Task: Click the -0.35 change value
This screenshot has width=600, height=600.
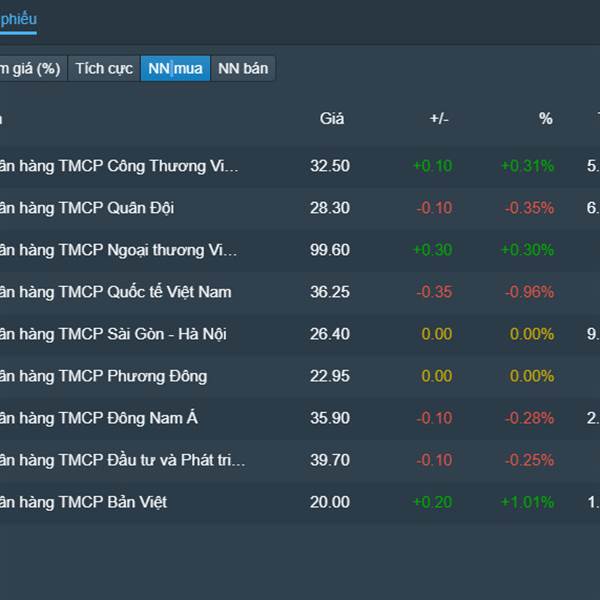Action: (x=434, y=292)
